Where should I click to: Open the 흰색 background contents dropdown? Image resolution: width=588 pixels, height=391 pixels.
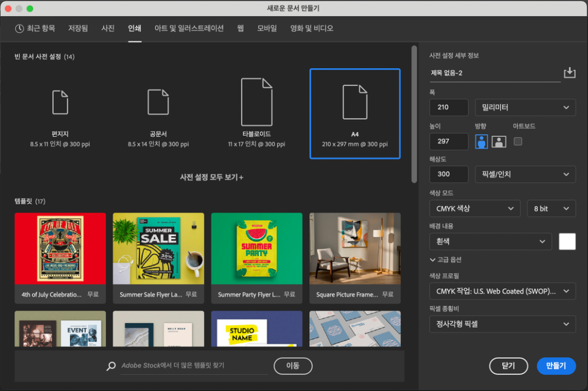[x=491, y=241]
